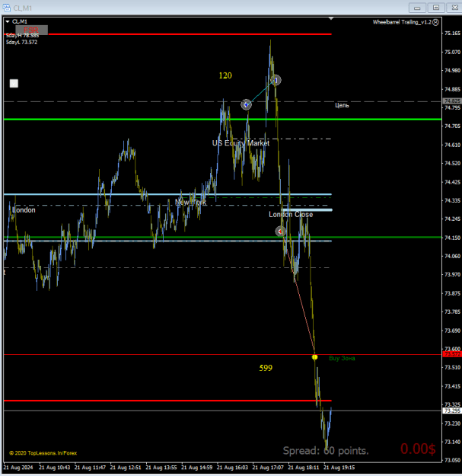Click the '21 Aug 19:15' time axis label

tap(339, 468)
